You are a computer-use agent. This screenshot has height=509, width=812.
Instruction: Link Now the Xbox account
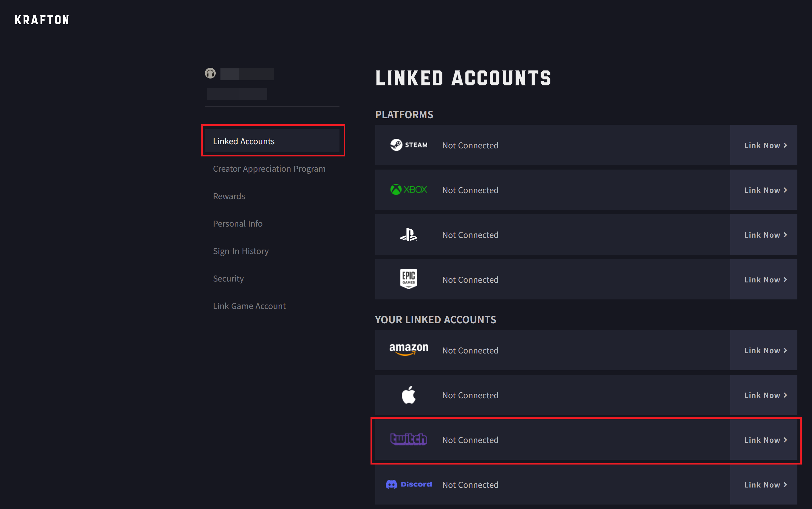tap(762, 190)
